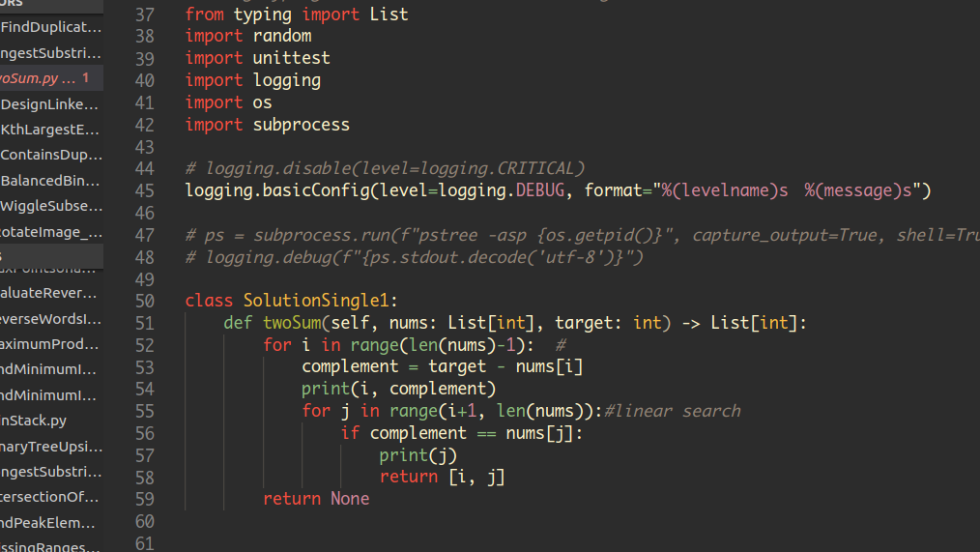The width and height of the screenshot is (980, 552).
Task: Click gutter line number 45
Action: (145, 190)
